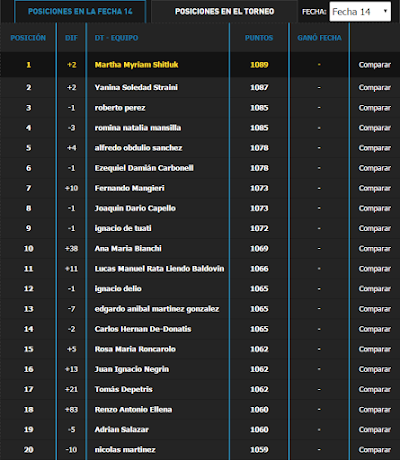Select team name Tomás Depetris
The width and height of the screenshot is (400, 460).
(x=124, y=389)
